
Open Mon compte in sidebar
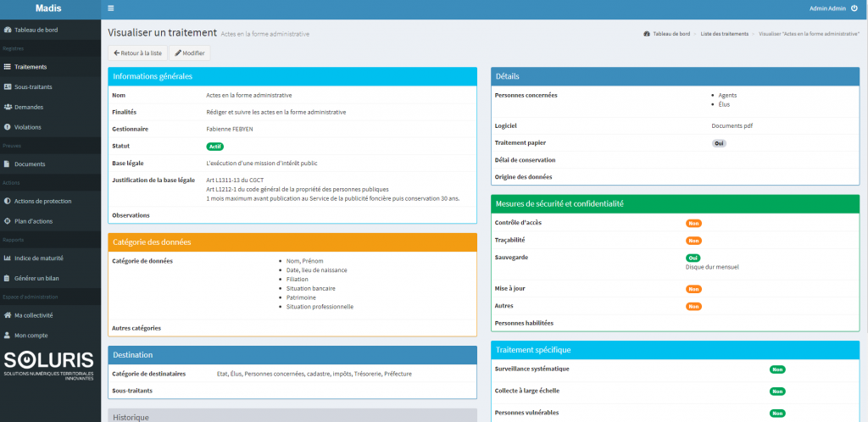coord(31,335)
